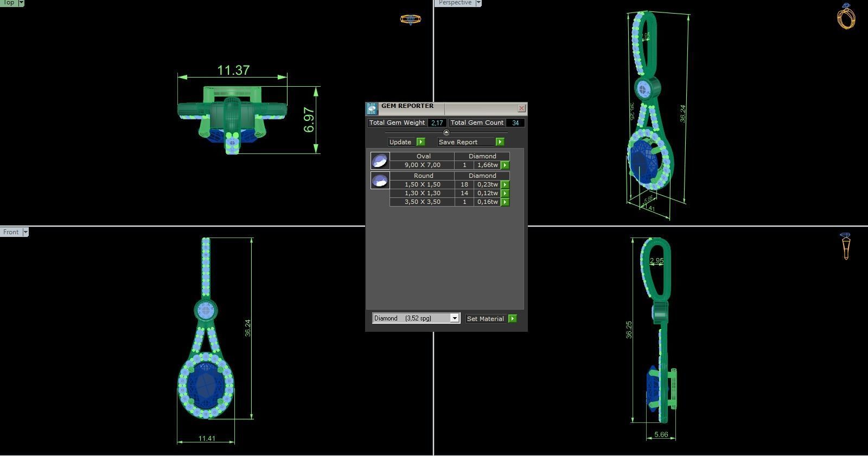Click the Front viewport label
Viewport: 868px width, 456px height.
coord(11,232)
